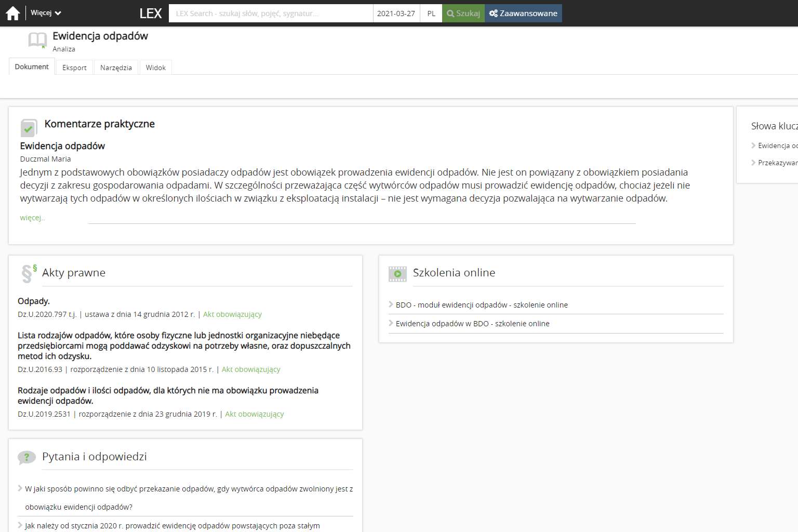Screen dimensions: 798x532
Task: Change the date field 2021-03-27
Action: point(396,14)
